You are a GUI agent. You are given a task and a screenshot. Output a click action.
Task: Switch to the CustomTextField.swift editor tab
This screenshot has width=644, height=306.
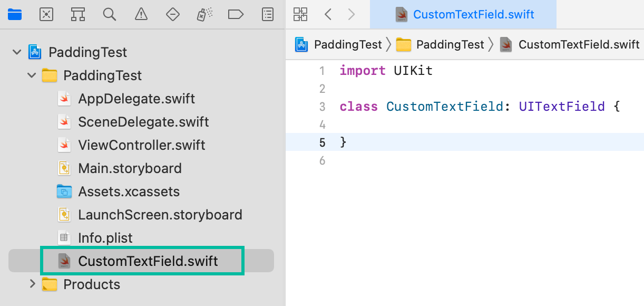tap(463, 14)
